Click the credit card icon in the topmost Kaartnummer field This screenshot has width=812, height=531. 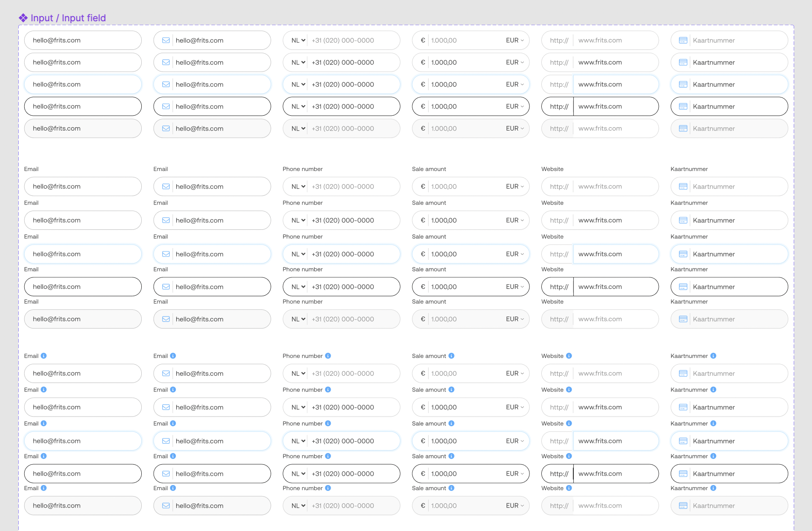[x=683, y=40]
